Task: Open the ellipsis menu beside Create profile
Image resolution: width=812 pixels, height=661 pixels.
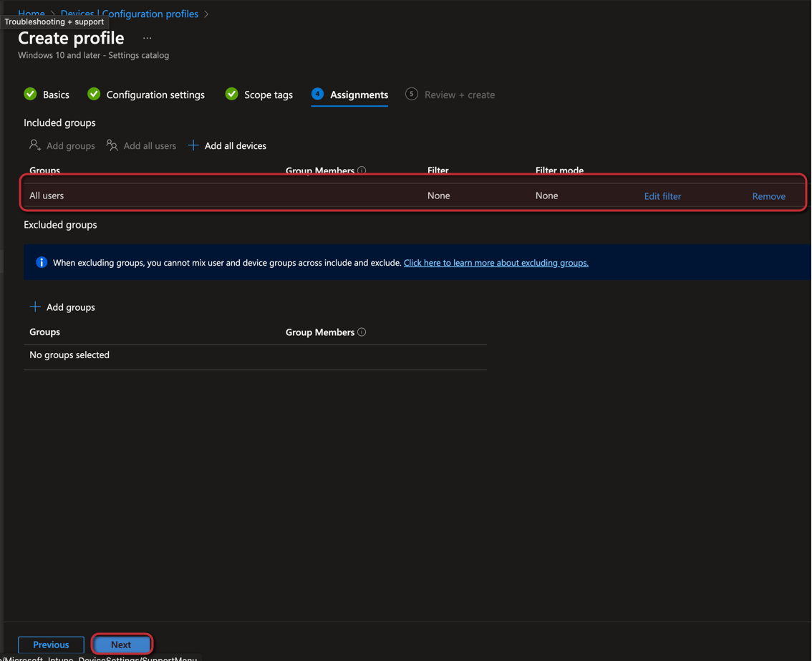Action: (147, 39)
